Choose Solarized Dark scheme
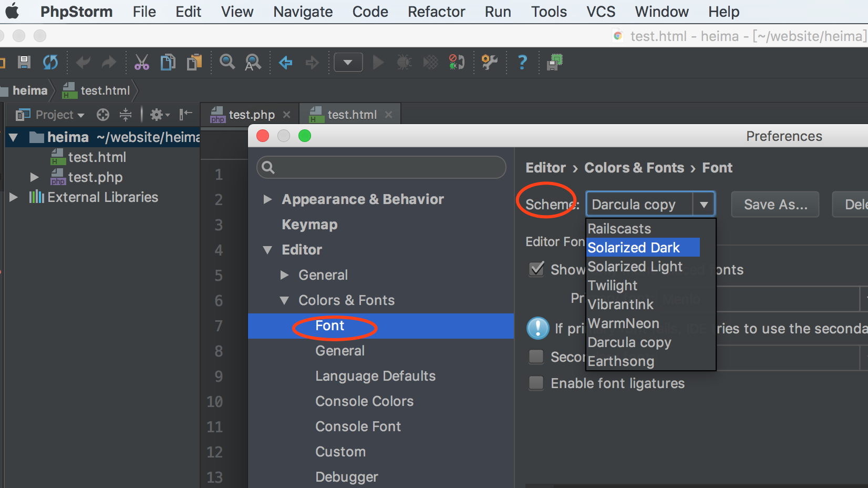The width and height of the screenshot is (868, 488). point(643,248)
